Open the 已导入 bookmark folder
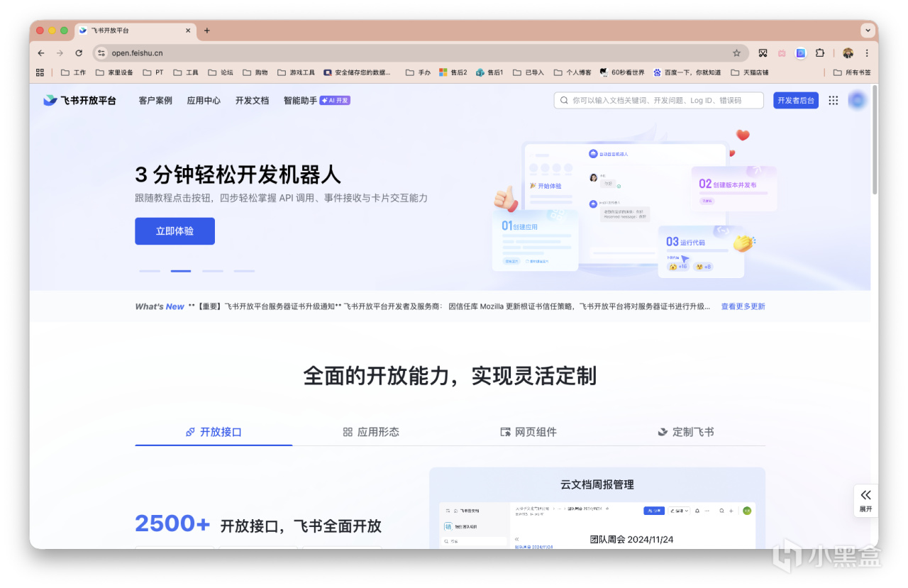The width and height of the screenshot is (908, 588). 528,72
